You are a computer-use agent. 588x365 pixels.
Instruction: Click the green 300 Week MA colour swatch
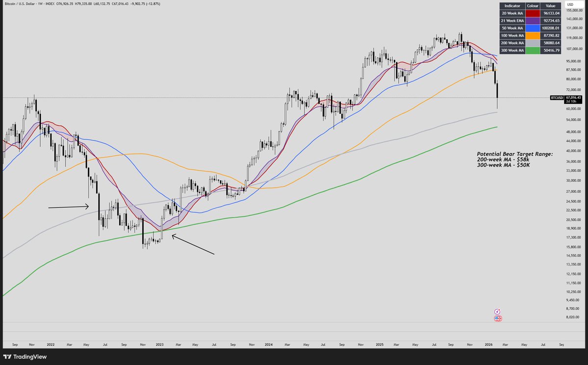point(533,50)
